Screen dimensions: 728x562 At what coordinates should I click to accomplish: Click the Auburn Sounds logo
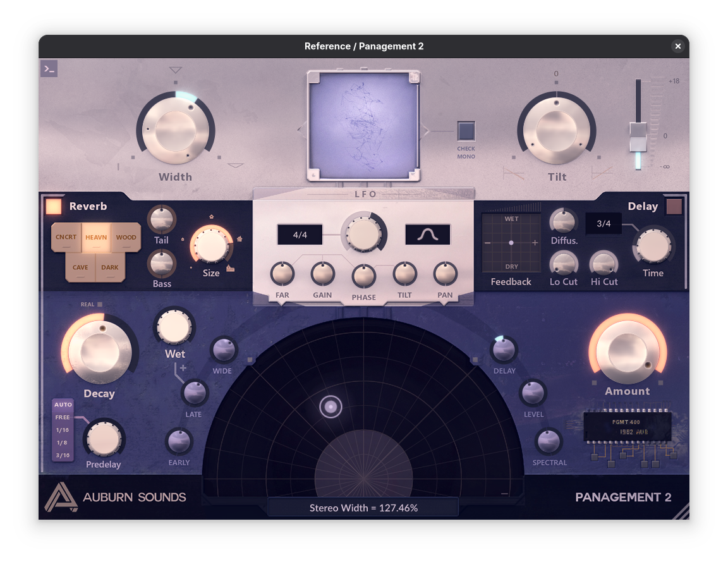(x=61, y=497)
